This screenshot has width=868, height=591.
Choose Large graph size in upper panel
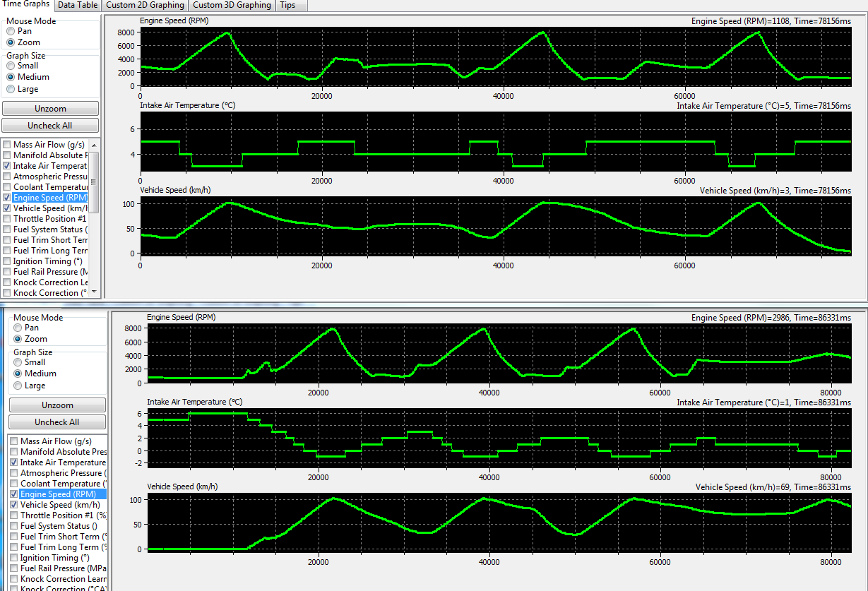(11, 89)
